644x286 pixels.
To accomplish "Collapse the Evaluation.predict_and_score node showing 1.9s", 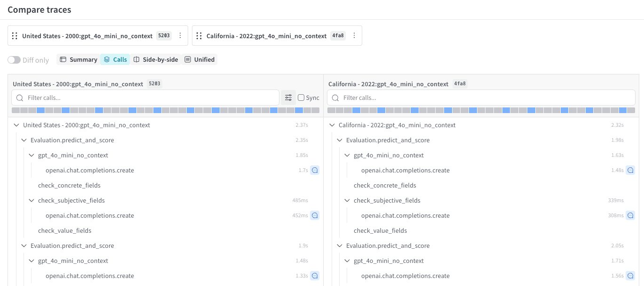I will [24, 246].
